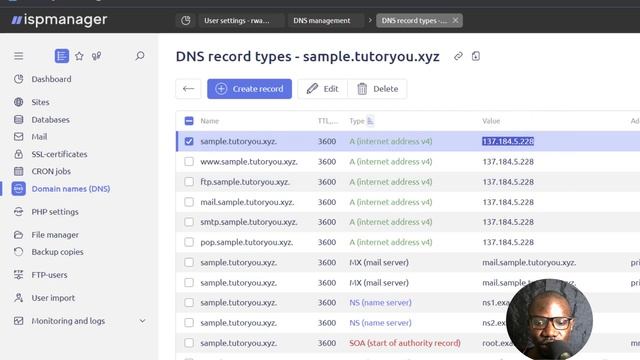640x360 pixels.
Task: Click the dashboard clock icon in tab bar
Action: tap(186, 20)
